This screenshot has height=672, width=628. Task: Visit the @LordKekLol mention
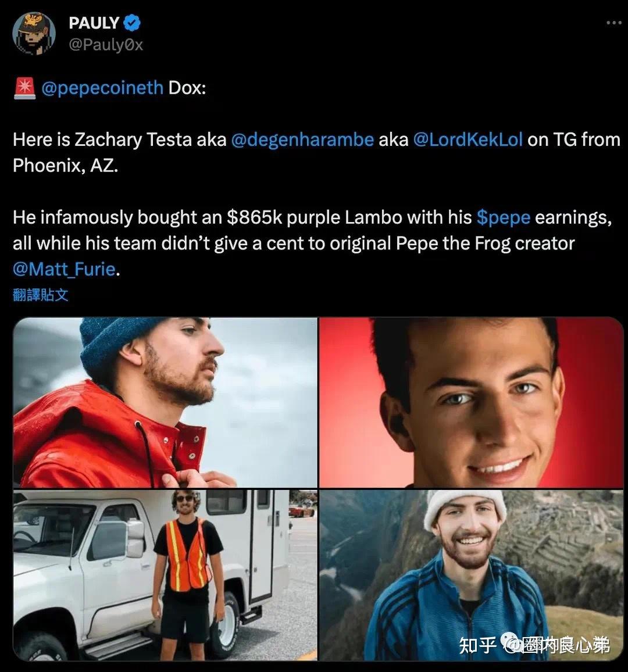coord(468,140)
